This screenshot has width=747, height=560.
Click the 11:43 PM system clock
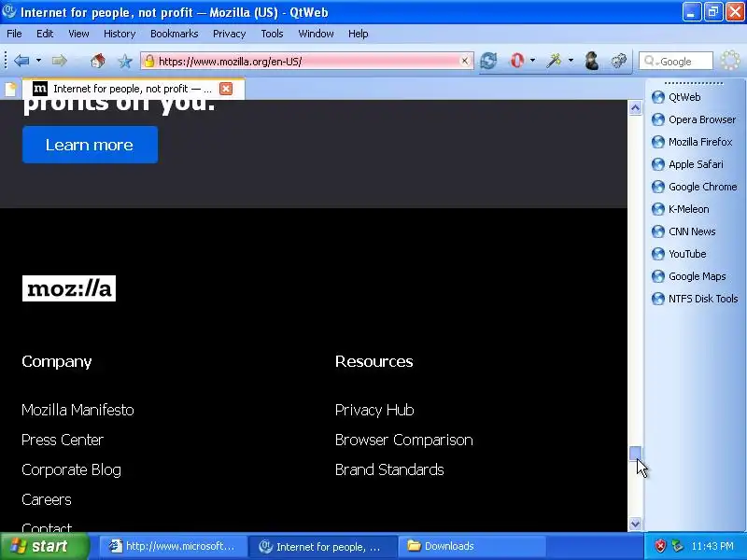[x=712, y=546]
